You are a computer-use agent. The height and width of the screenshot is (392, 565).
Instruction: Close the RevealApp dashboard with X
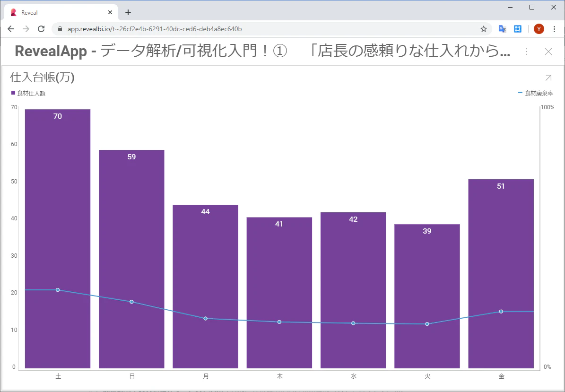coord(548,52)
